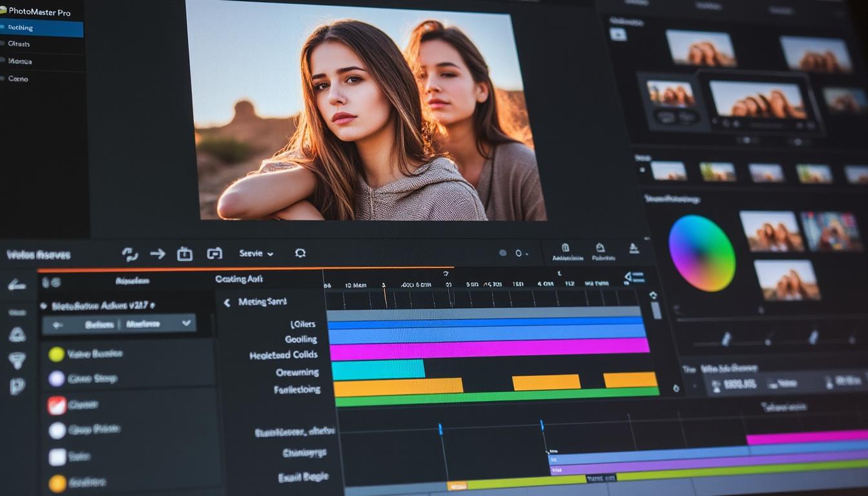Toggle the white square item in the list
Screen dimensions: 868x496
pos(57,457)
